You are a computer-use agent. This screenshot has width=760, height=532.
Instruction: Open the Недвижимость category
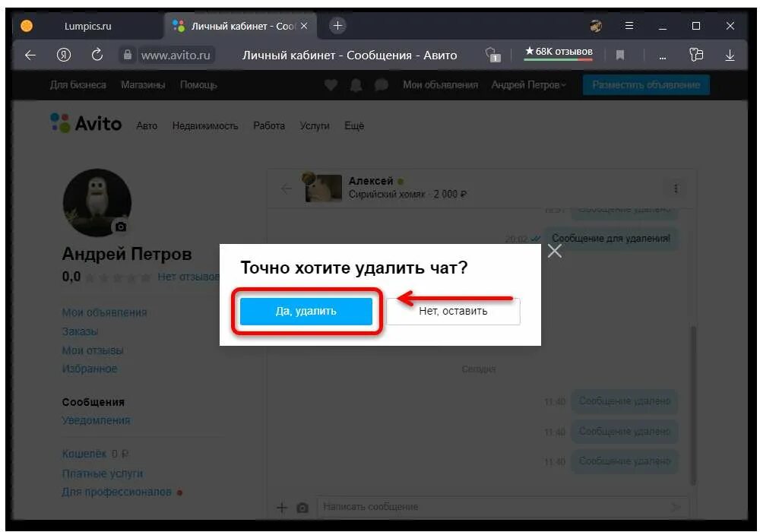coord(205,126)
